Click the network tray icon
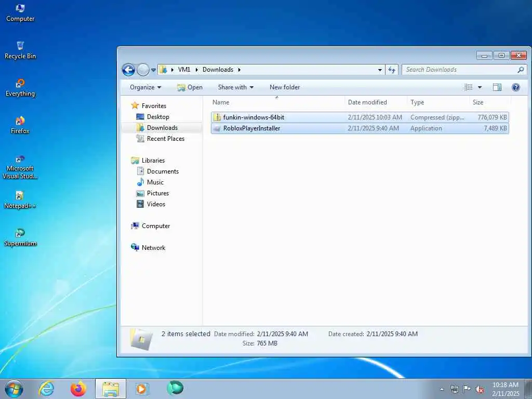532x399 pixels. coord(454,389)
